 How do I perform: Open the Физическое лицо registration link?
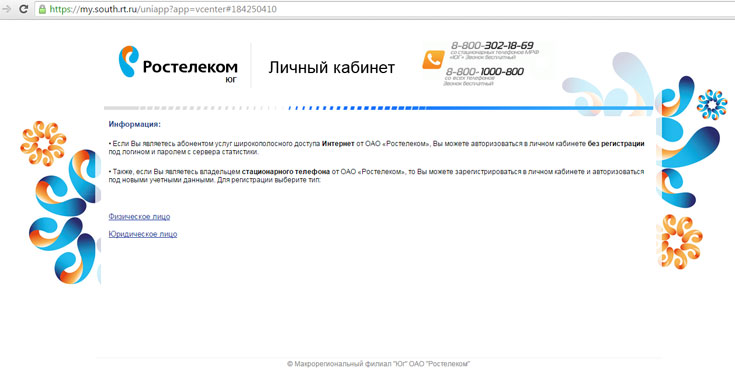[x=139, y=217]
